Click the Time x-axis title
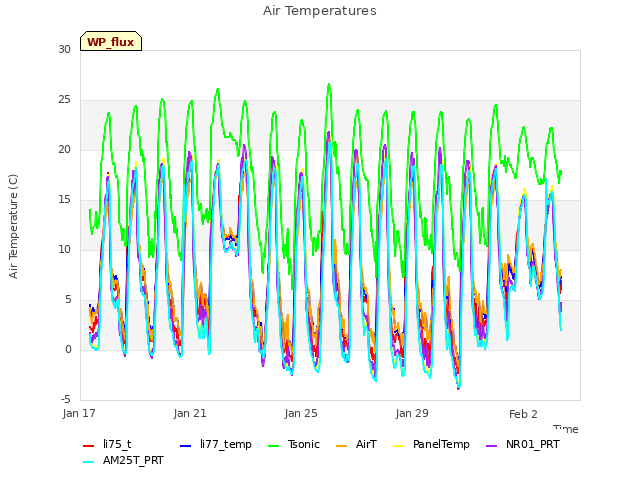Viewport: 640px width, 480px height. point(566,429)
